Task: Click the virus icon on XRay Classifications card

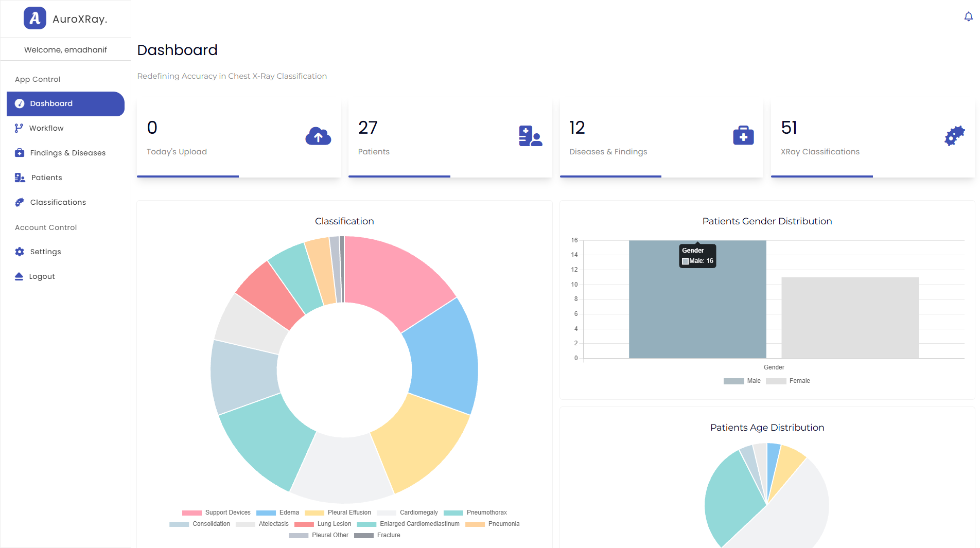Action: (955, 136)
